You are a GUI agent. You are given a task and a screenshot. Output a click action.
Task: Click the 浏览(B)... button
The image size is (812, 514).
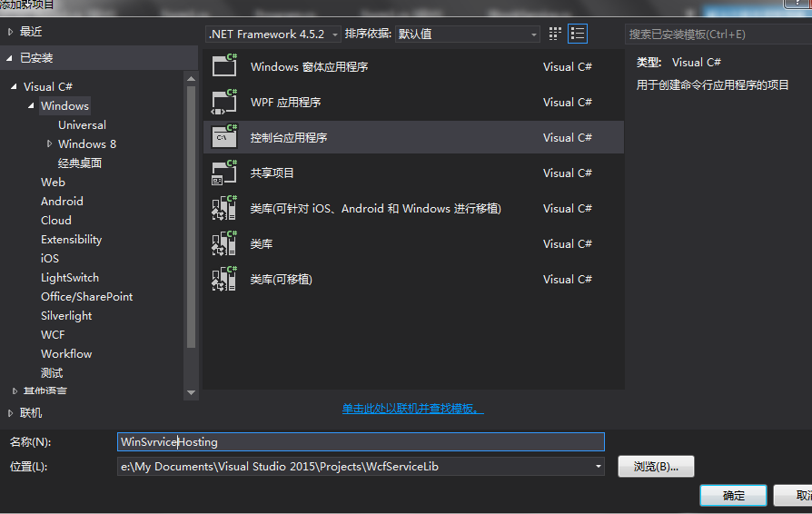pyautogui.click(x=656, y=467)
